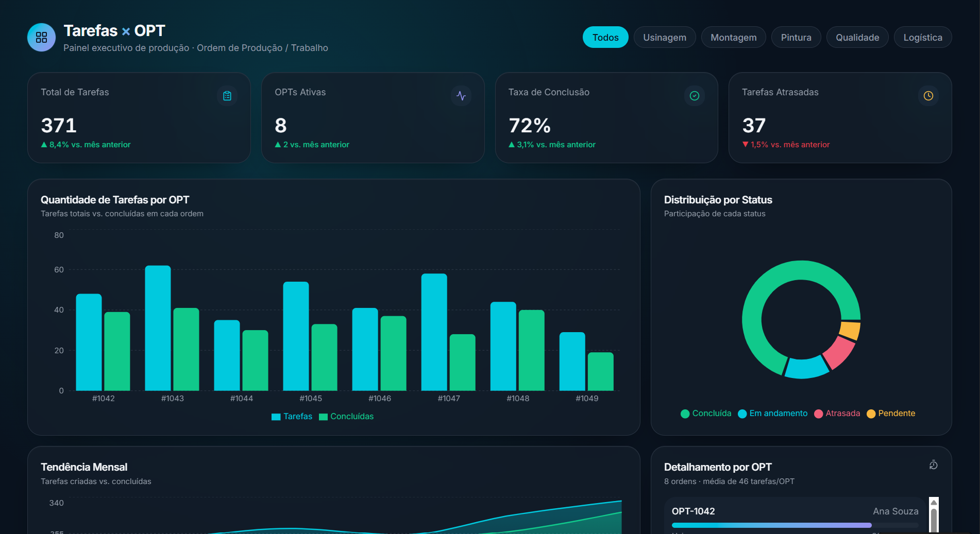Open the Pintura filter tab
This screenshot has height=534, width=980.
pos(796,37)
